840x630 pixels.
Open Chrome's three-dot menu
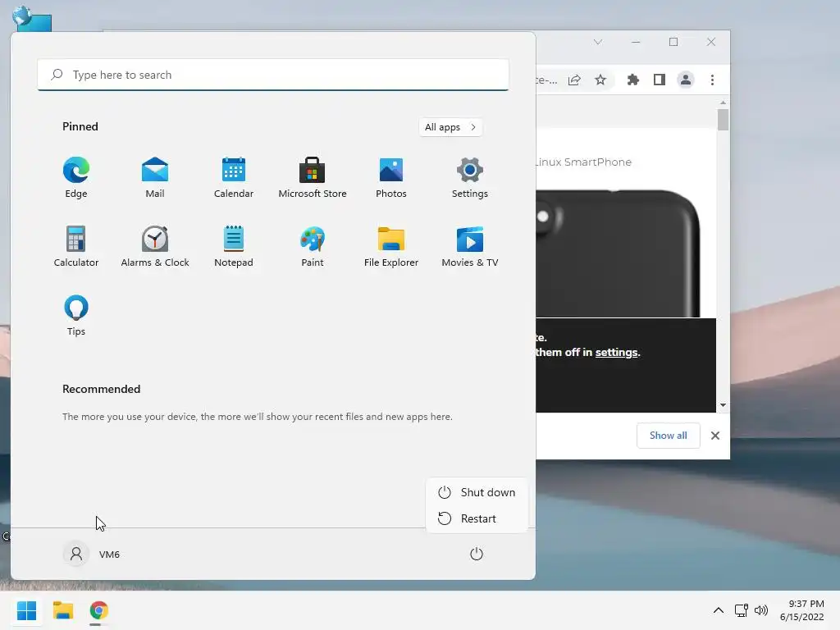coord(712,80)
